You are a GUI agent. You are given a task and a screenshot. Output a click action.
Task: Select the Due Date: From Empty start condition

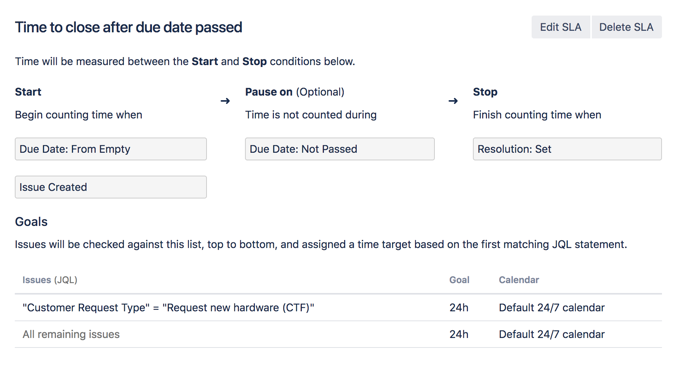tap(111, 149)
